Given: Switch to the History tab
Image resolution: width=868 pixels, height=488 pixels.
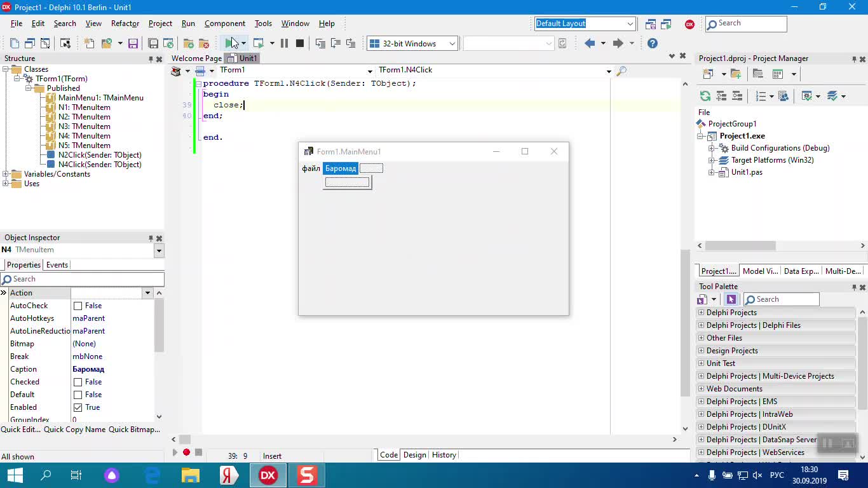Looking at the screenshot, I should pos(444,455).
